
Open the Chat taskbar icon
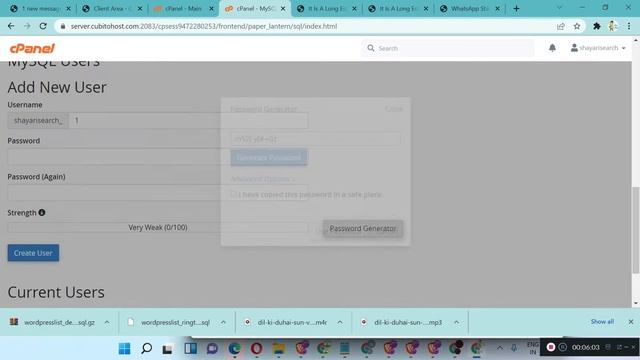click(x=212, y=348)
